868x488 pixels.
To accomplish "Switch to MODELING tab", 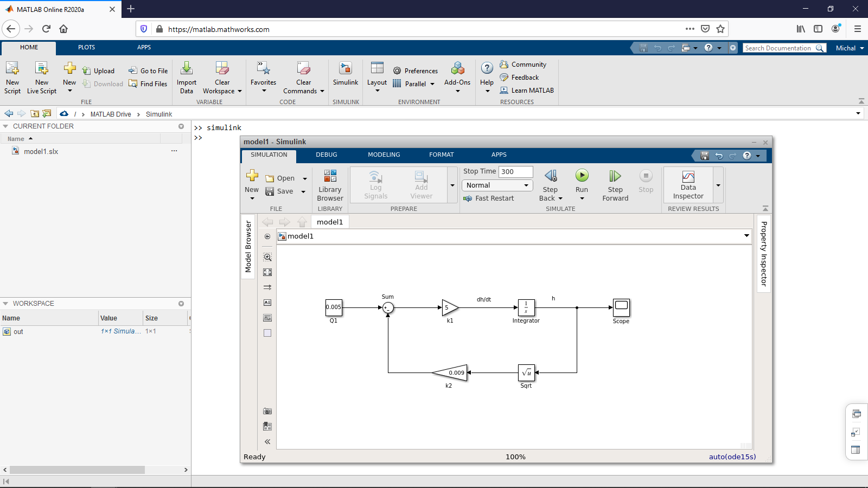I will click(x=384, y=155).
